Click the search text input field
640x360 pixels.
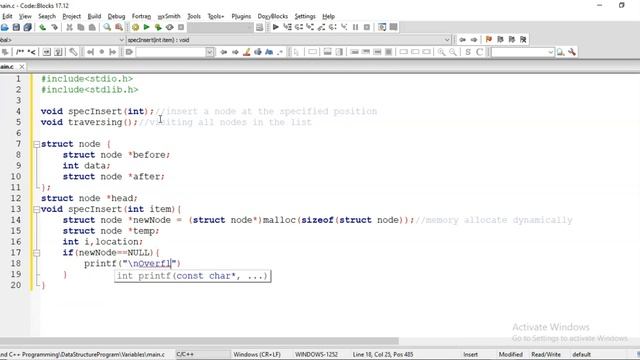click(x=171, y=52)
